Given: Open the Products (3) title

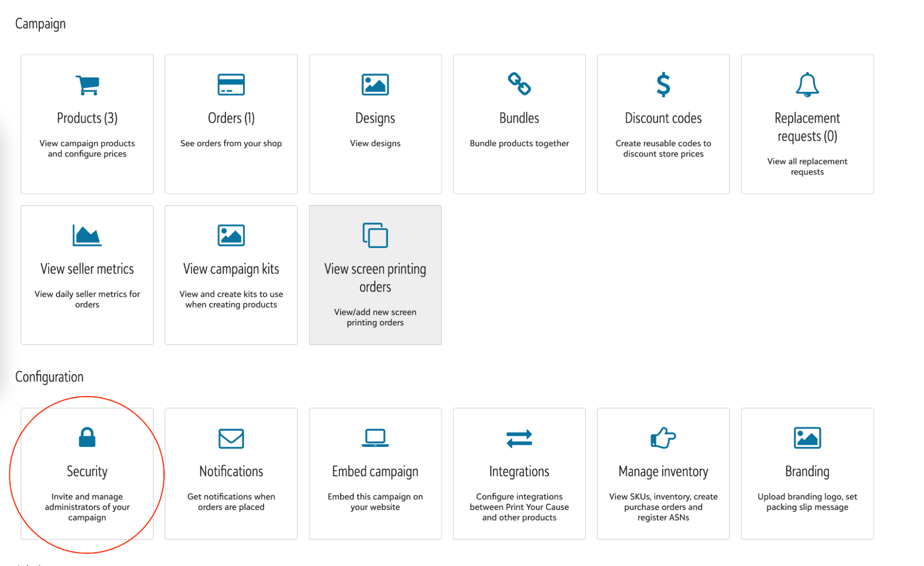Looking at the screenshot, I should click(87, 118).
